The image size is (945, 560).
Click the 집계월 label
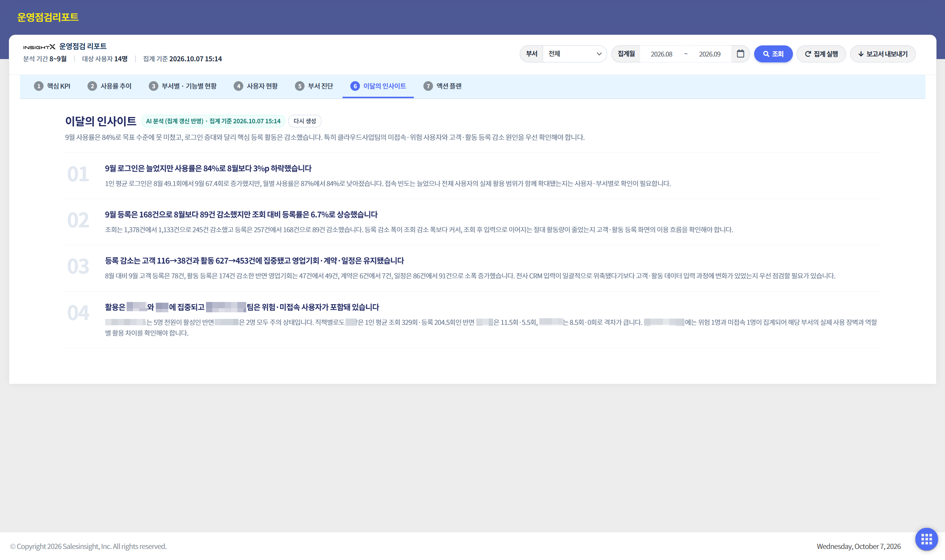[x=626, y=54]
